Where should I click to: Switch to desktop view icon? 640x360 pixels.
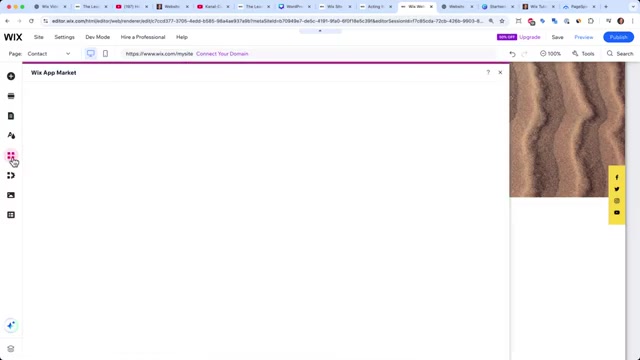point(91,53)
